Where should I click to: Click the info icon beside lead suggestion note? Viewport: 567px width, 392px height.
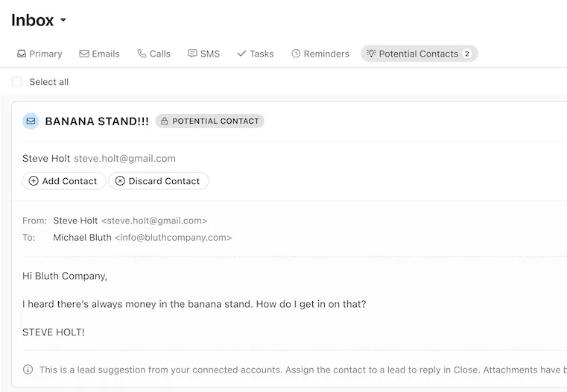tap(28, 370)
